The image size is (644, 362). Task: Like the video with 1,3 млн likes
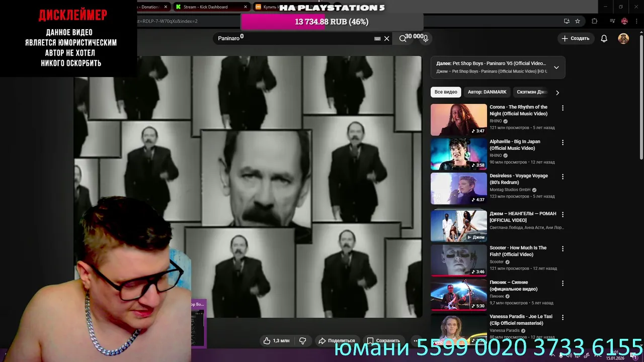[276, 340]
